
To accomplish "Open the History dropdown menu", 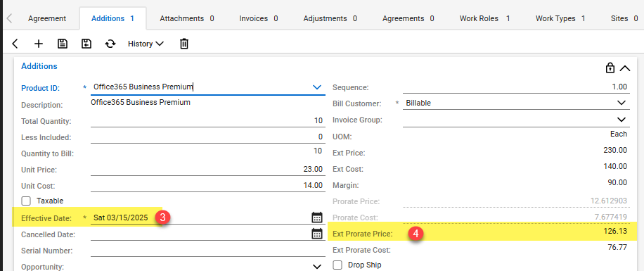I will click(146, 44).
